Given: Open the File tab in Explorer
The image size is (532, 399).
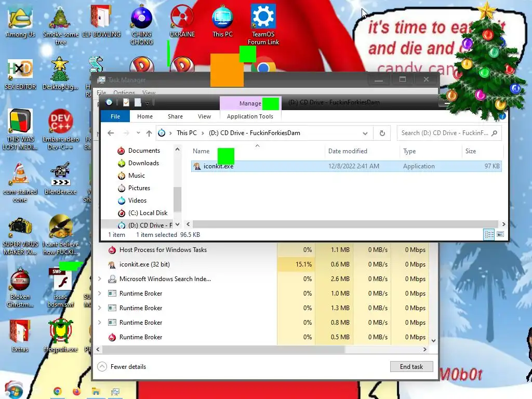Looking at the screenshot, I should tap(115, 116).
